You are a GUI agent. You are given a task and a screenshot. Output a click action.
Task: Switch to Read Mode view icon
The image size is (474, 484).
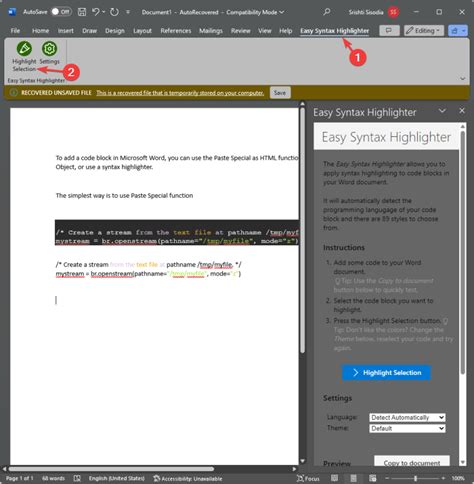click(334, 478)
